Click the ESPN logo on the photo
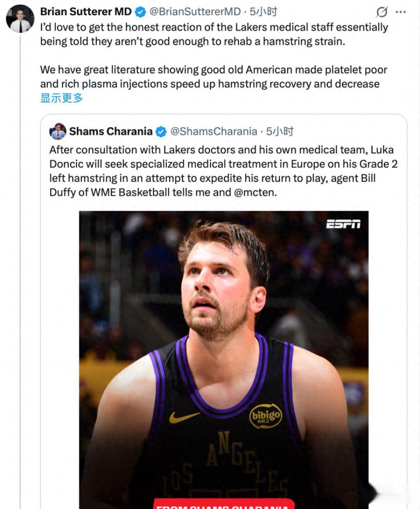The width and height of the screenshot is (420, 509). [x=342, y=224]
